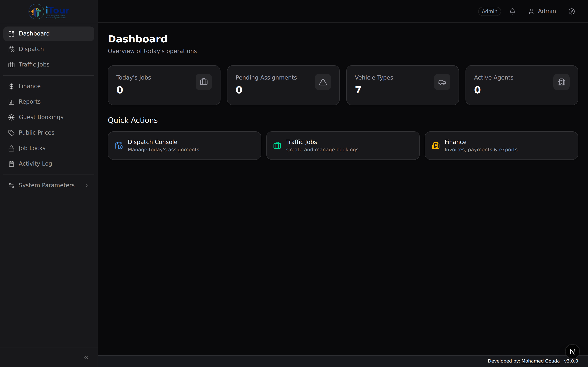This screenshot has height=367, width=588.
Task: Click the car icon on Vehicle Types card
Action: coord(442,82)
